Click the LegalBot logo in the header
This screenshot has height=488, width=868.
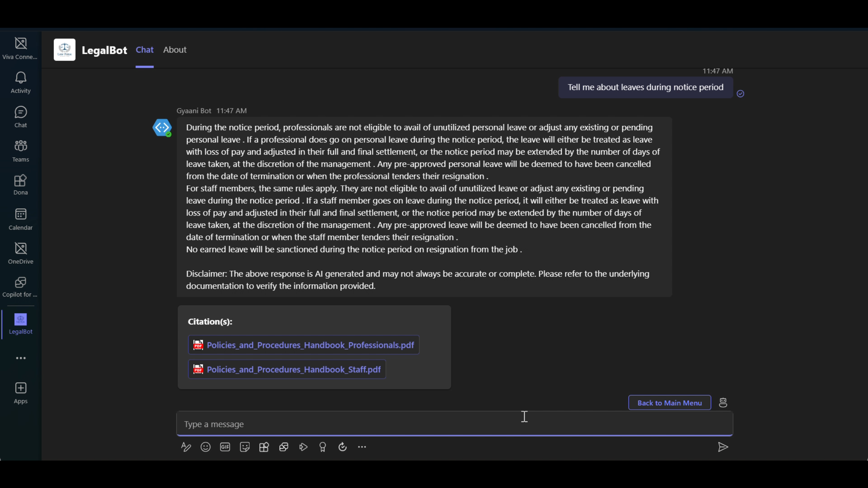[x=64, y=49]
